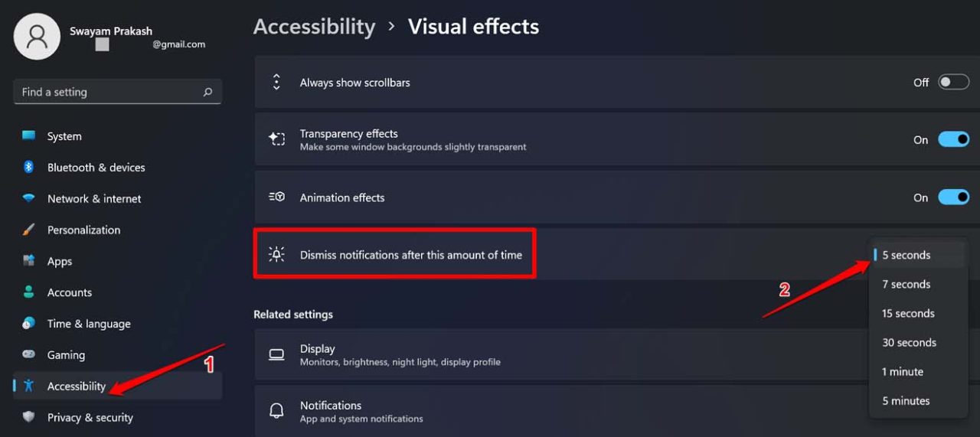Click the Network & internet wifi icon
The image size is (980, 437).
coord(29,198)
